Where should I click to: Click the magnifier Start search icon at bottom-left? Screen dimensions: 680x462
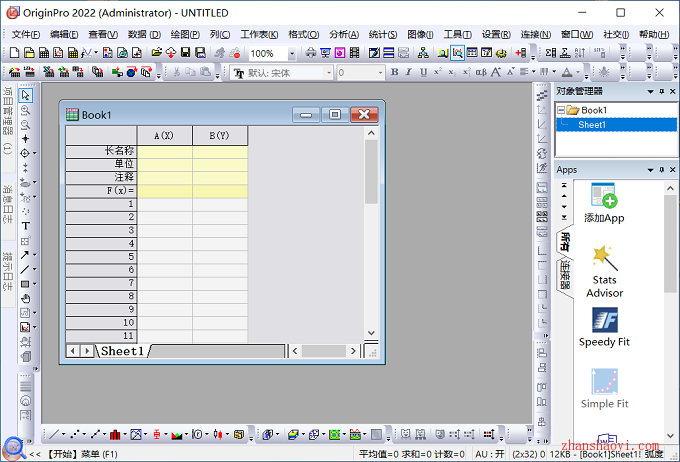point(14,449)
